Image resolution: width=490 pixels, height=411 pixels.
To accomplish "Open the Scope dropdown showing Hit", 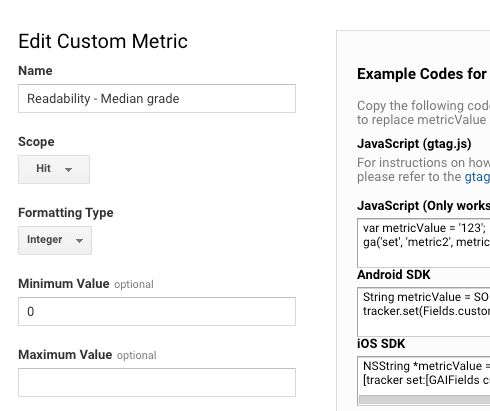I will (54, 169).
